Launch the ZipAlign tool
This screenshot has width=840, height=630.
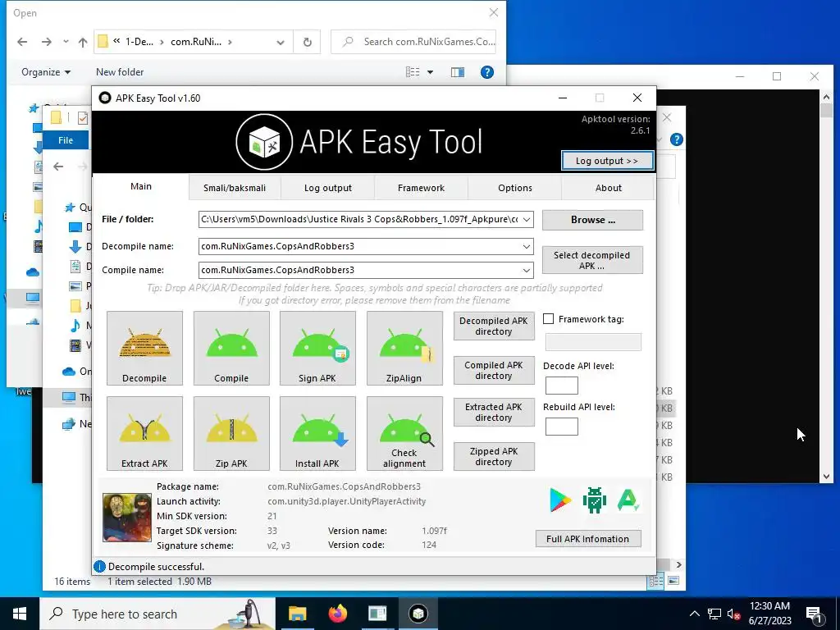point(404,348)
